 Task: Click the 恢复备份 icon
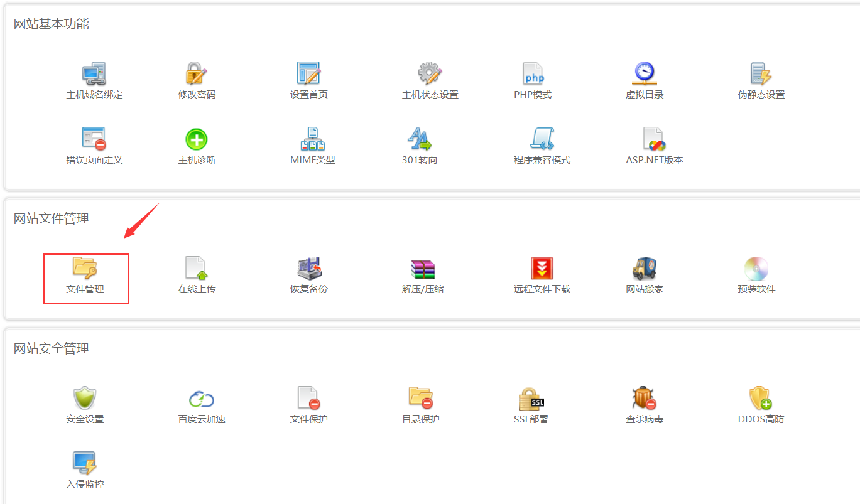(x=308, y=268)
